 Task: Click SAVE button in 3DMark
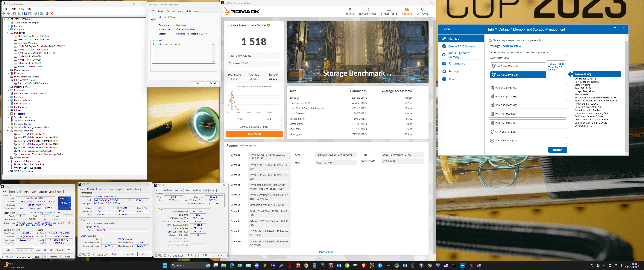268,119
